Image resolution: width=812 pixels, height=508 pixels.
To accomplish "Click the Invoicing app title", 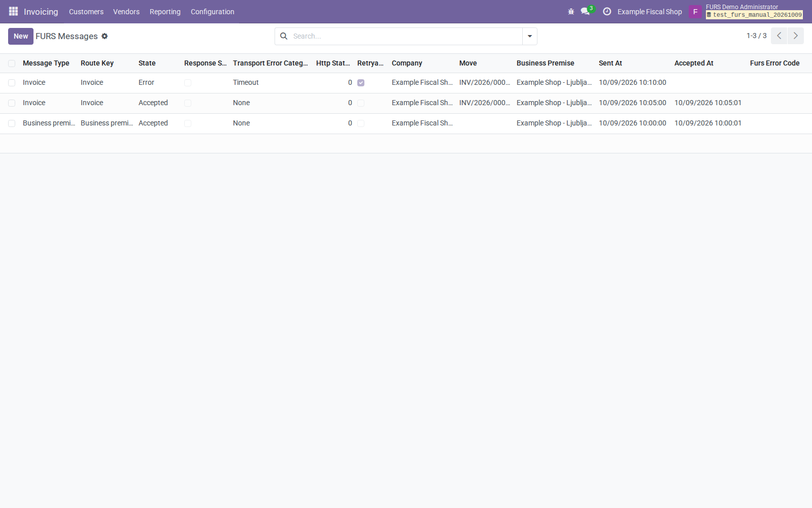I will 41,12.
